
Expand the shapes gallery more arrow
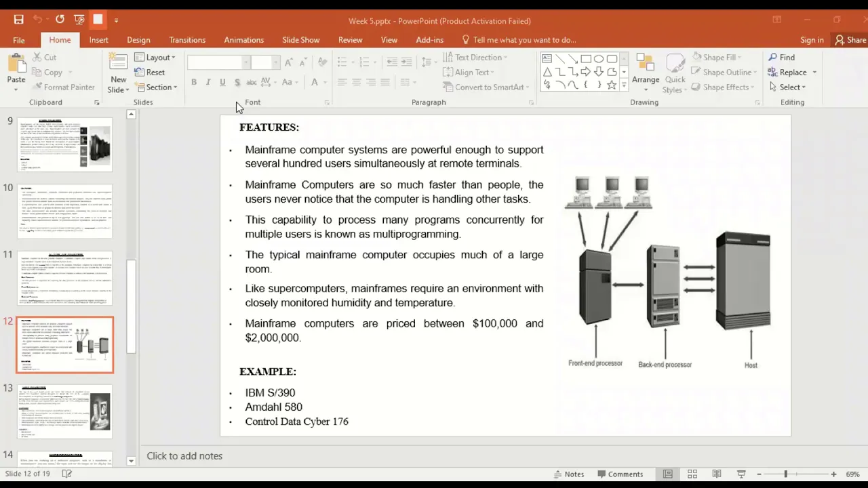[624, 85]
